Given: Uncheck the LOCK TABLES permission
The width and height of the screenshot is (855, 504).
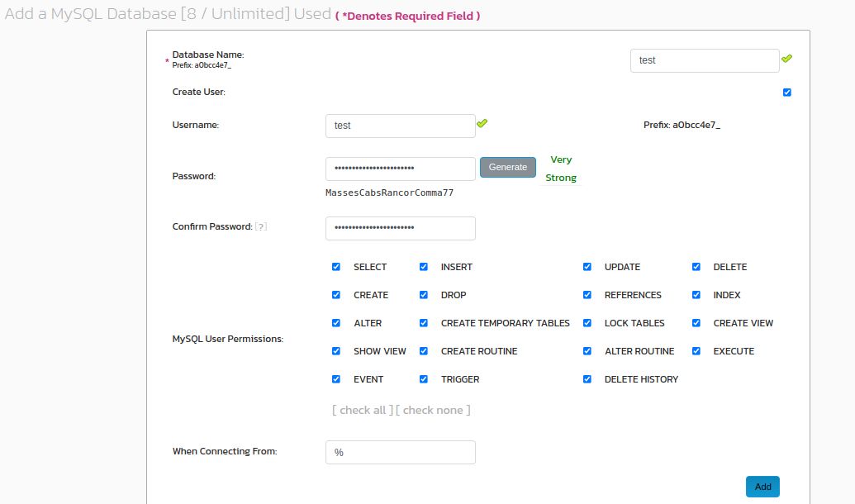Looking at the screenshot, I should pyautogui.click(x=587, y=322).
